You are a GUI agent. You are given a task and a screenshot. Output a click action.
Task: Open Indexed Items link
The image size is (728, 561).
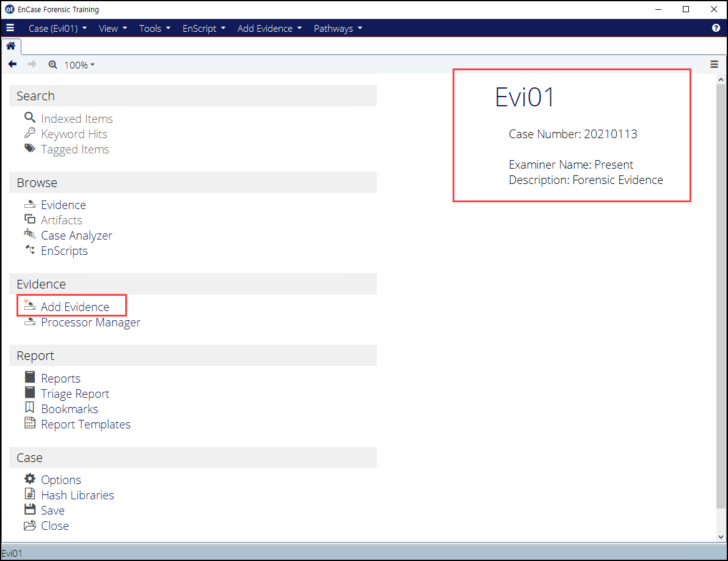(x=76, y=119)
